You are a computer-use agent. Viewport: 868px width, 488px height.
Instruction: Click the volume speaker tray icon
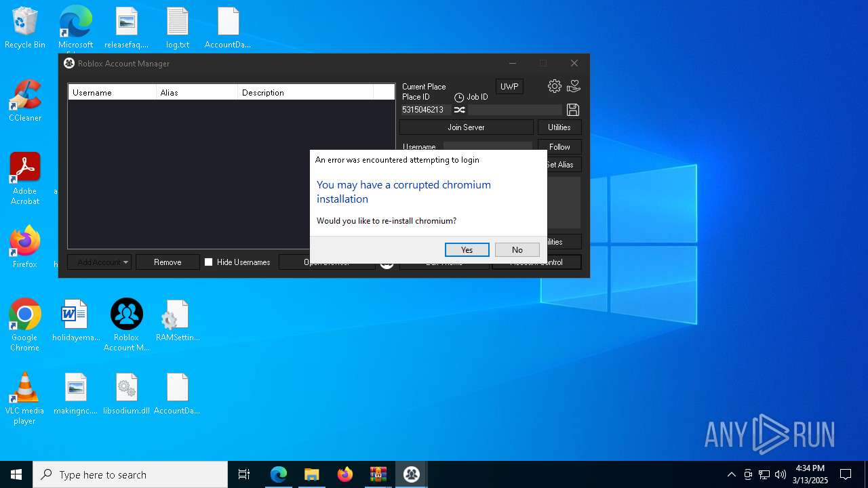781,474
